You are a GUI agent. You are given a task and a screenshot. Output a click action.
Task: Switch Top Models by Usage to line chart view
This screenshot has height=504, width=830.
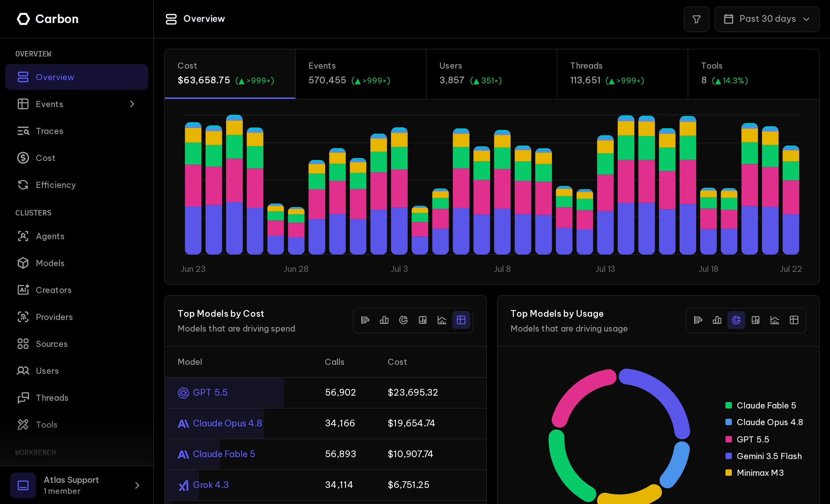[x=775, y=320]
